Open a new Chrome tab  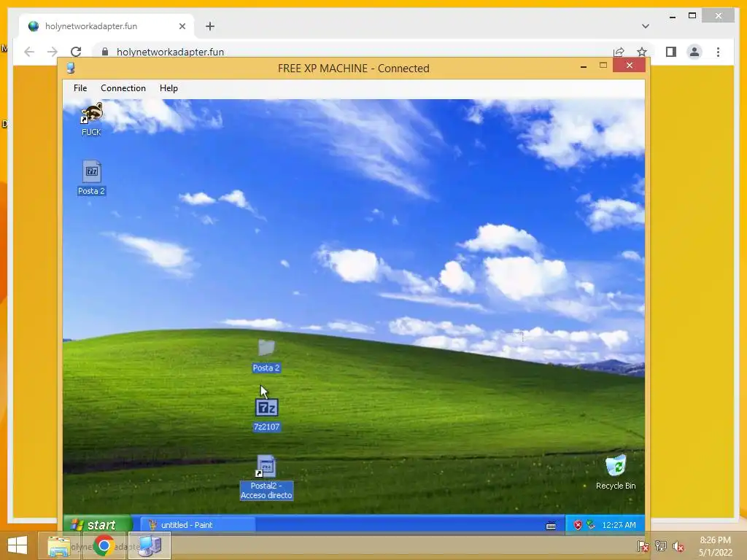point(210,26)
